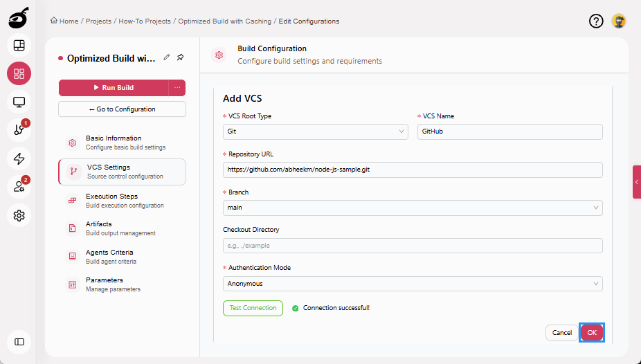Open Artifacts section
Image resolution: width=641 pixels, height=364 pixels.
pos(123,228)
